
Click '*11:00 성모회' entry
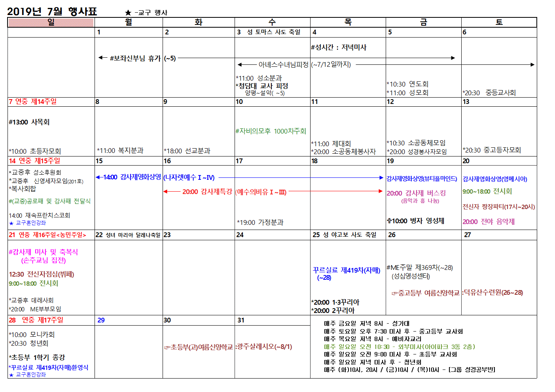point(407,93)
